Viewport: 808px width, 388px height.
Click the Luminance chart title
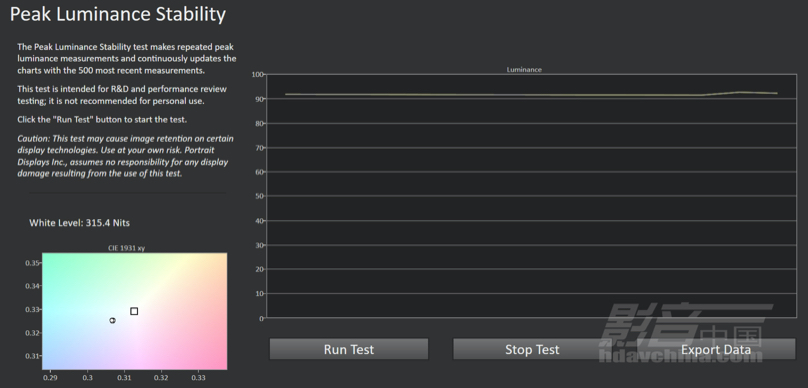[x=524, y=70]
